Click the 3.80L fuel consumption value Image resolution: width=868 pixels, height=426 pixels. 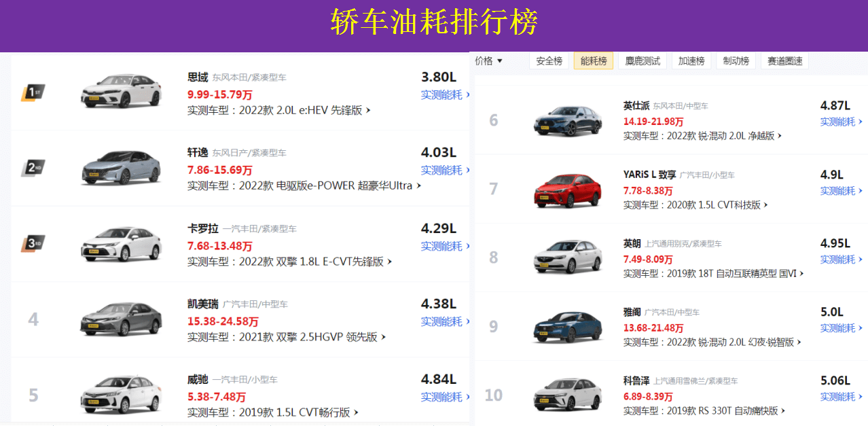(x=439, y=77)
